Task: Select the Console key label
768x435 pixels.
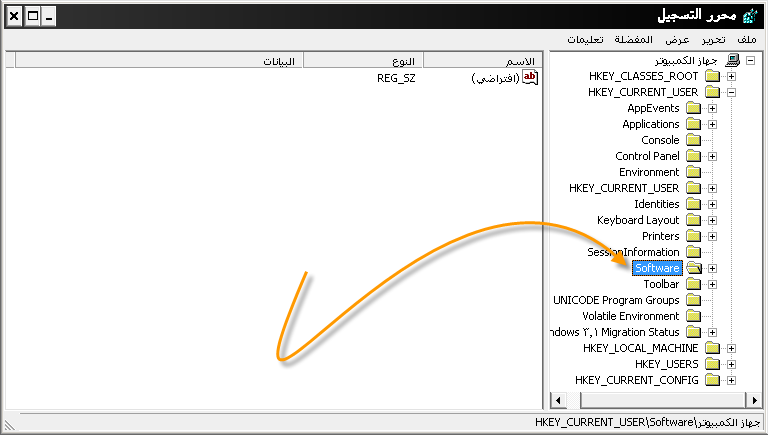Action: [x=660, y=140]
